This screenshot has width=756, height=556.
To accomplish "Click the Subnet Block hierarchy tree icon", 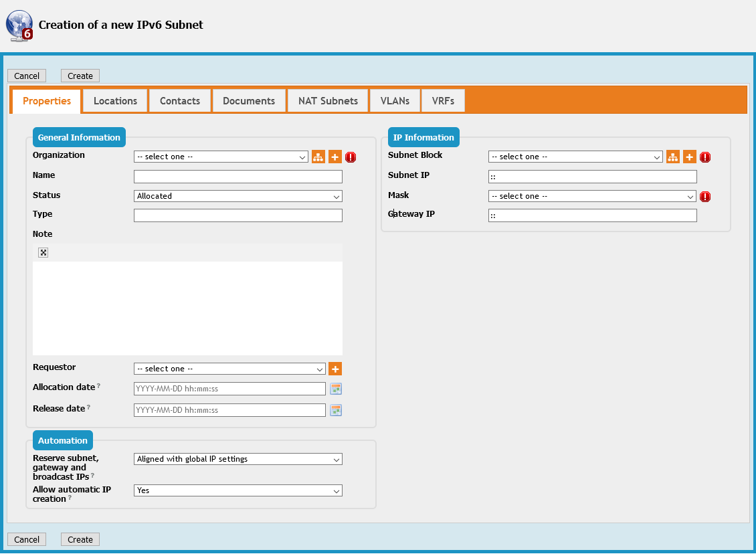I will pos(672,157).
